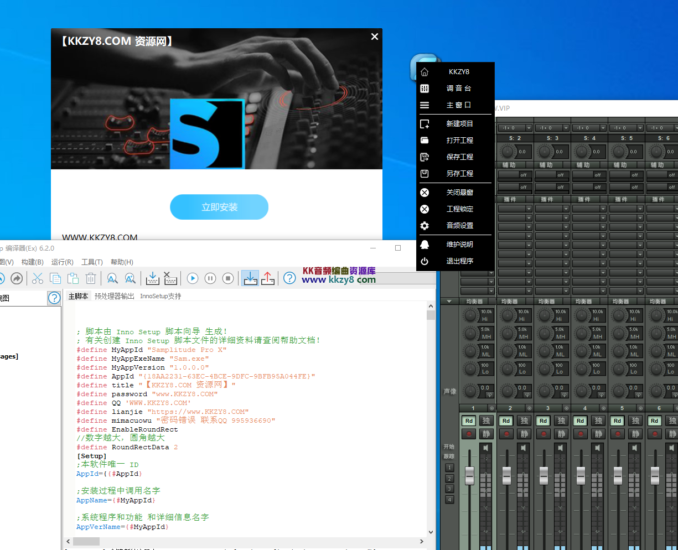Click the hamburger icon beside 主窗口
Viewport: 678px width, 550px height.
(425, 105)
